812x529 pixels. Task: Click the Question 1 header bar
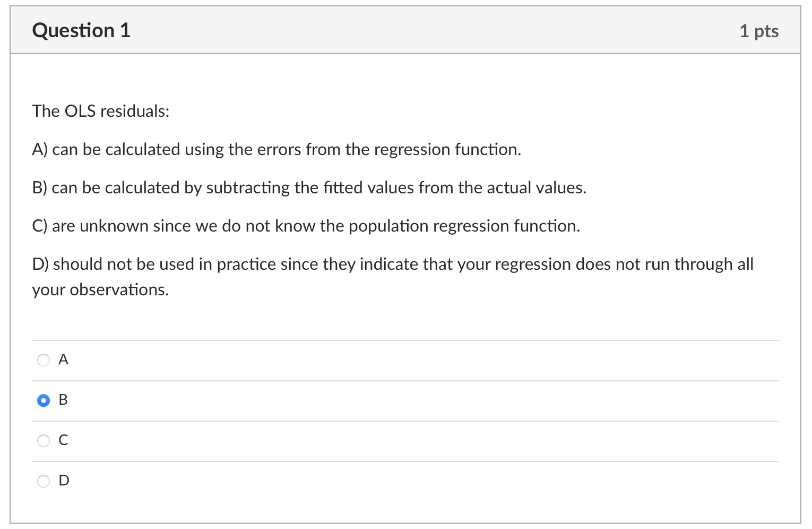pos(406,30)
